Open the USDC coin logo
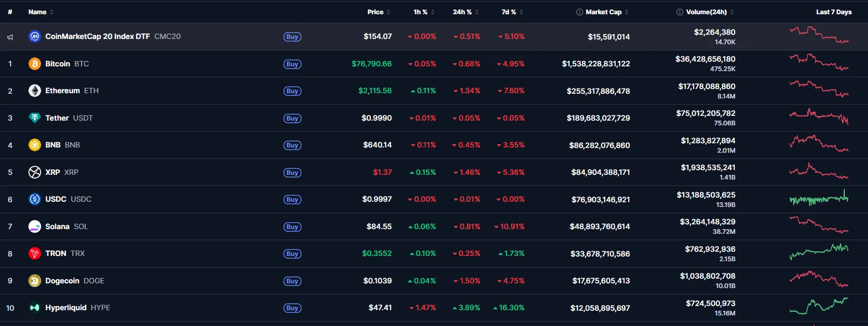The height and width of the screenshot is (326, 868). click(x=35, y=199)
